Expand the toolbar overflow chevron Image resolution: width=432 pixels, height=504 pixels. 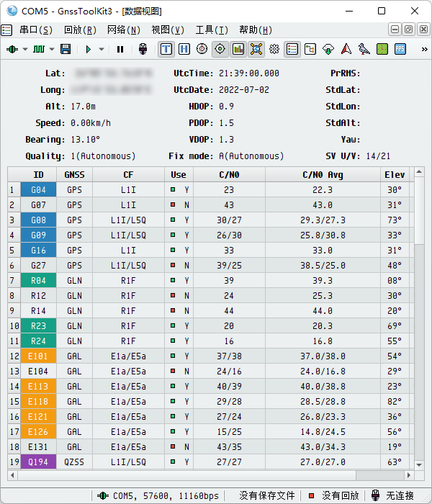(x=424, y=49)
